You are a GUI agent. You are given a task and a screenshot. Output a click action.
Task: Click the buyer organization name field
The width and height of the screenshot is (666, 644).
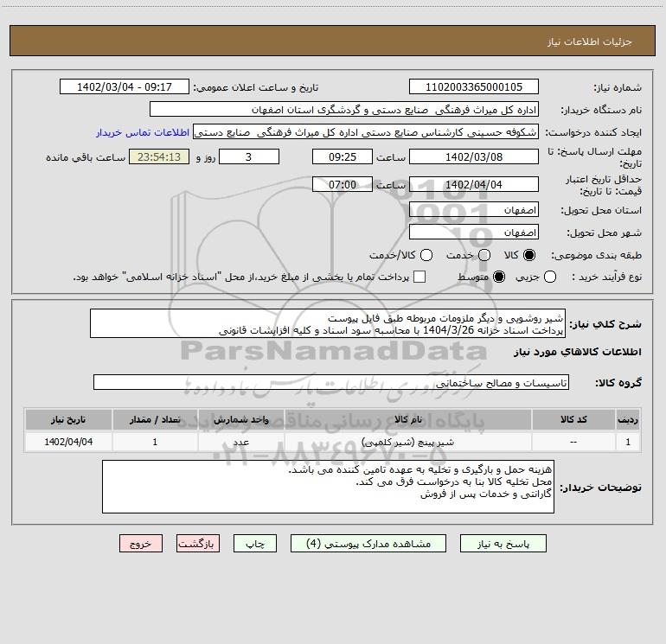tap(344, 109)
